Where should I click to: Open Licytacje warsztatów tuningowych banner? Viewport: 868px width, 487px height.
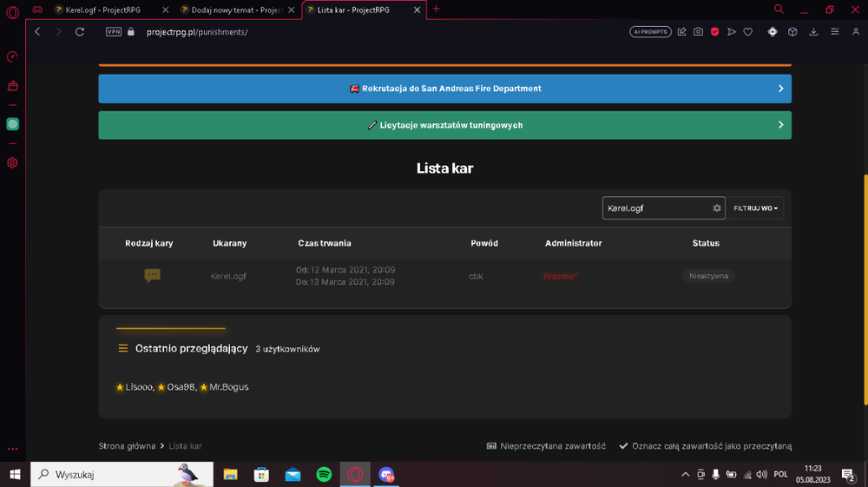point(445,125)
